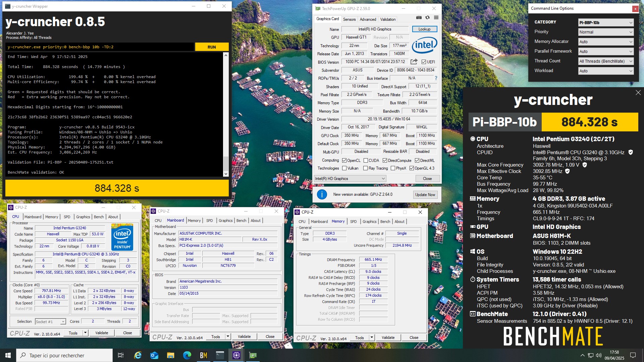This screenshot has width=644, height=362.
Task: Open Outlook from the taskbar
Action: [154, 355]
